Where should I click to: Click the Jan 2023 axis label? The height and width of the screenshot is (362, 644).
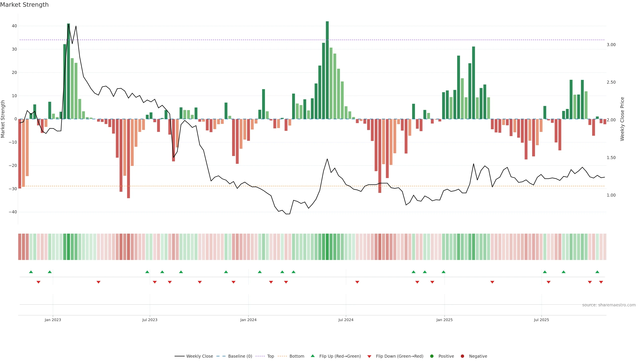click(53, 320)
